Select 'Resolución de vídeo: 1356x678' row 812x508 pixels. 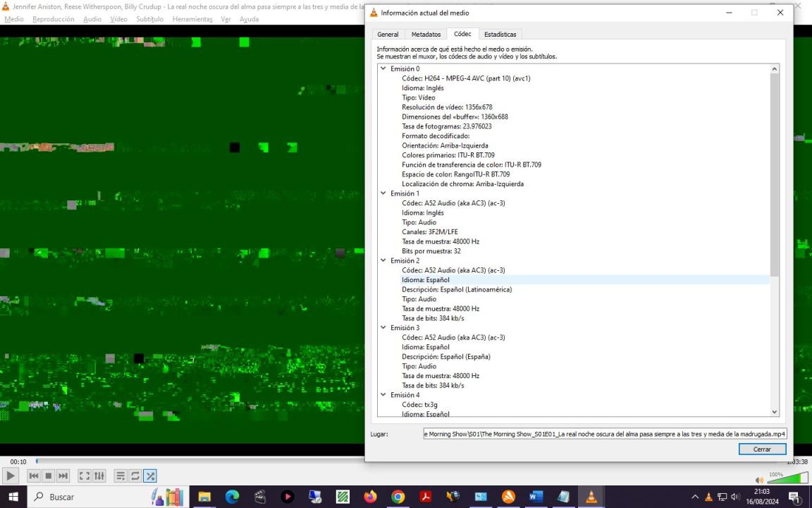pos(447,107)
